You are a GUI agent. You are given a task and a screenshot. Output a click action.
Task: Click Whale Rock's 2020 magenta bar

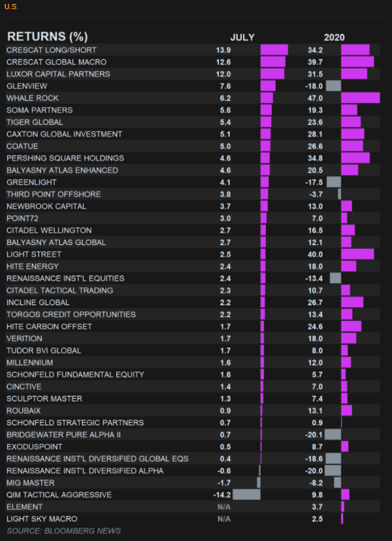point(360,98)
